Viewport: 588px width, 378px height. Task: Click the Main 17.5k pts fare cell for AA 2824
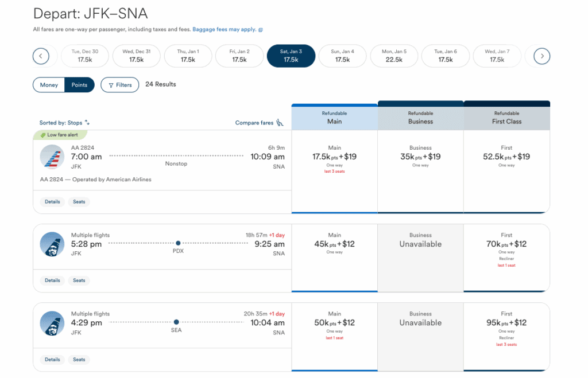(334, 159)
